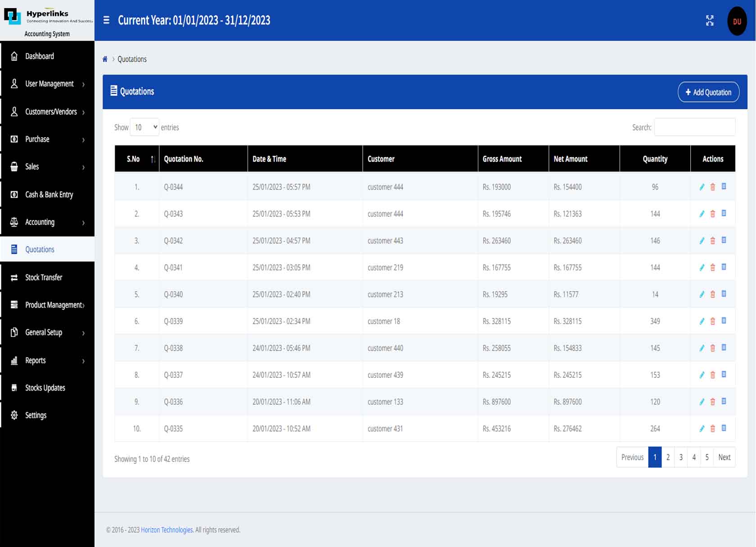Sort by Date & Time column header
Screen dimensions: 756x547
pyautogui.click(x=305, y=159)
